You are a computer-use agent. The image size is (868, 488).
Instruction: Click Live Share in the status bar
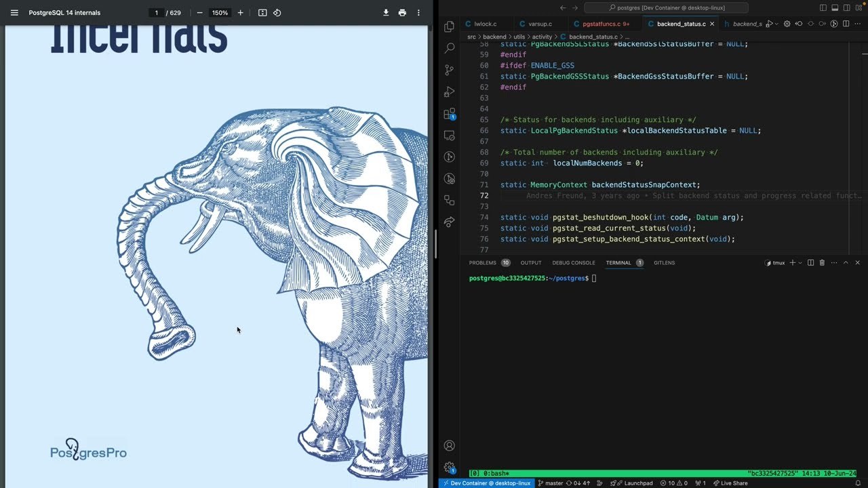(730, 483)
